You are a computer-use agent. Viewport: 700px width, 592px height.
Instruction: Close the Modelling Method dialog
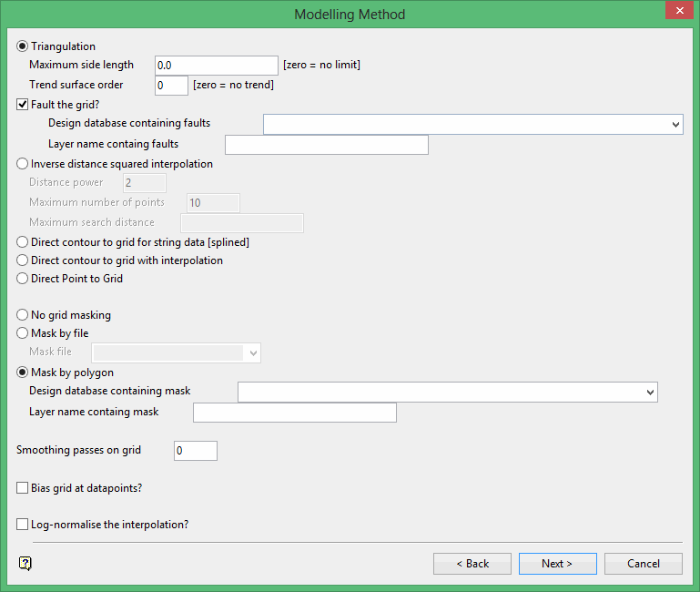[679, 10]
